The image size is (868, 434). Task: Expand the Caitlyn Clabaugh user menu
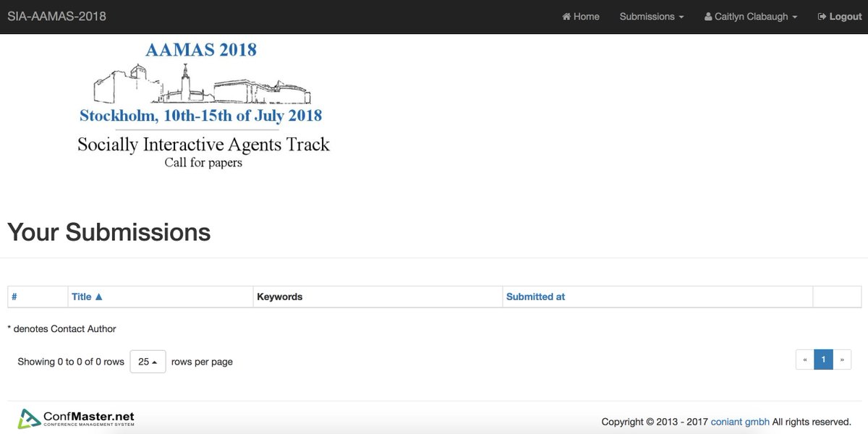(x=751, y=17)
